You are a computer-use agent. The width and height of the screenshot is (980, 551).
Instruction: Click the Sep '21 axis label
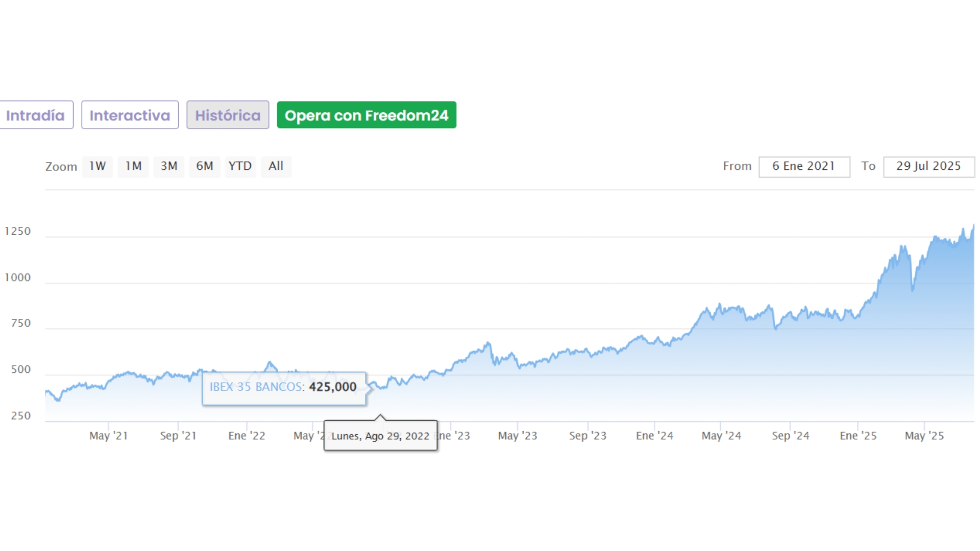tap(178, 436)
